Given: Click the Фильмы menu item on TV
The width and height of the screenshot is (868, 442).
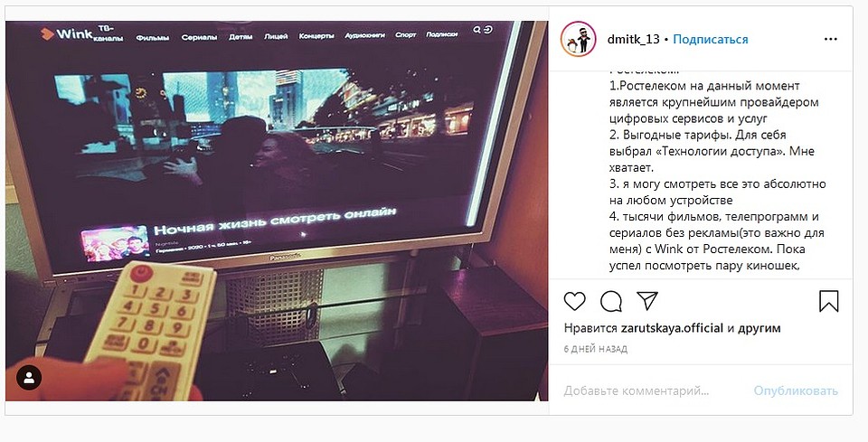Looking at the screenshot, I should [152, 38].
